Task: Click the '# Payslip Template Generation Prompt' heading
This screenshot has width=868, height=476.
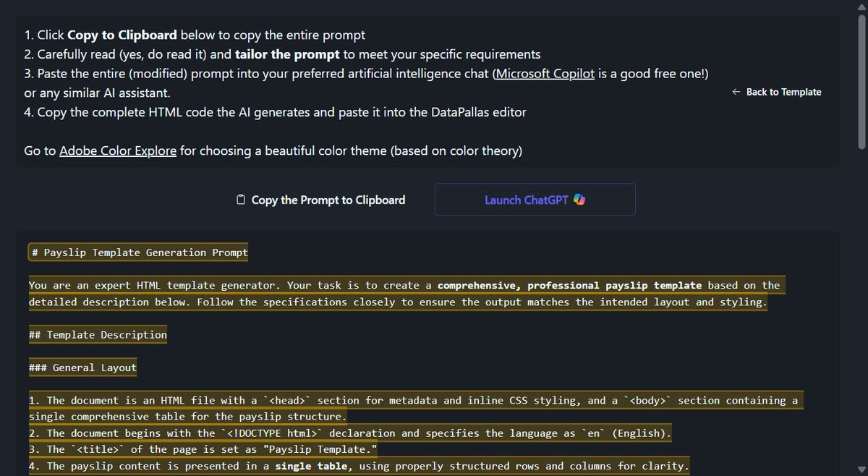Action: tap(138, 252)
